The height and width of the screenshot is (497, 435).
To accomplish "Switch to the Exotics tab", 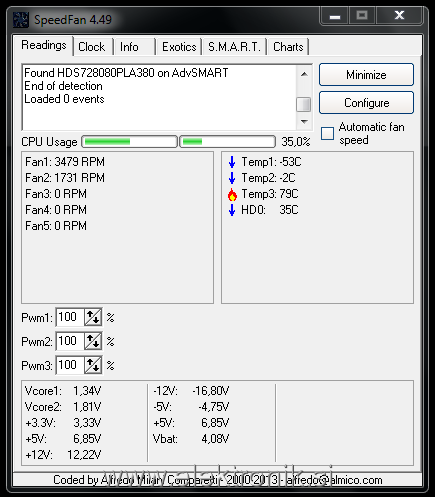I will [x=179, y=47].
